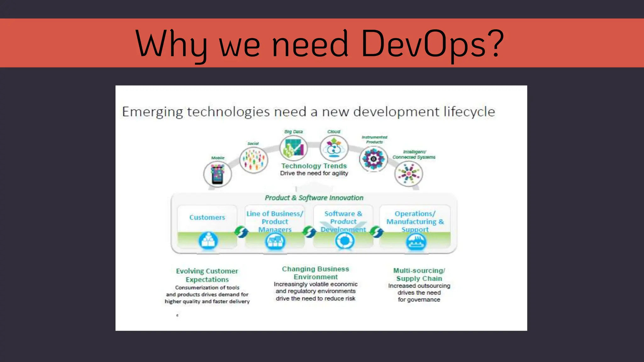Screen dimensions: 644x362
Task: Click 'Software & Product Development' label
Action: [x=343, y=222]
